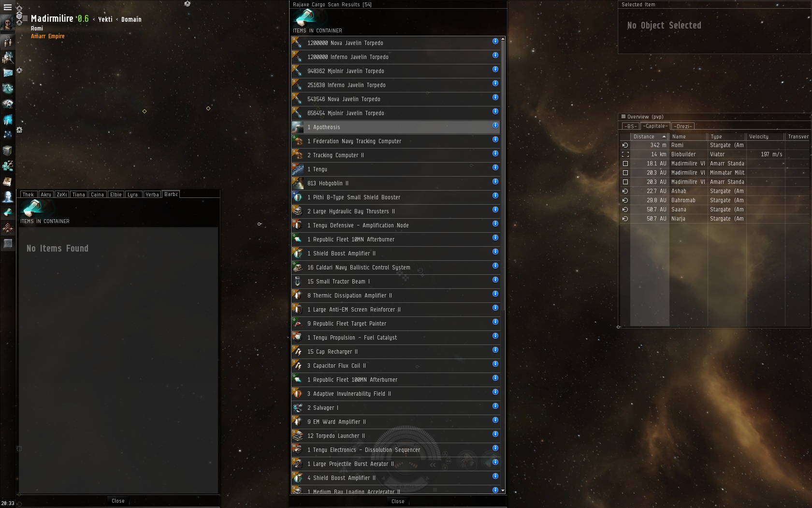Select the -Capitale- overview tab

(x=655, y=126)
